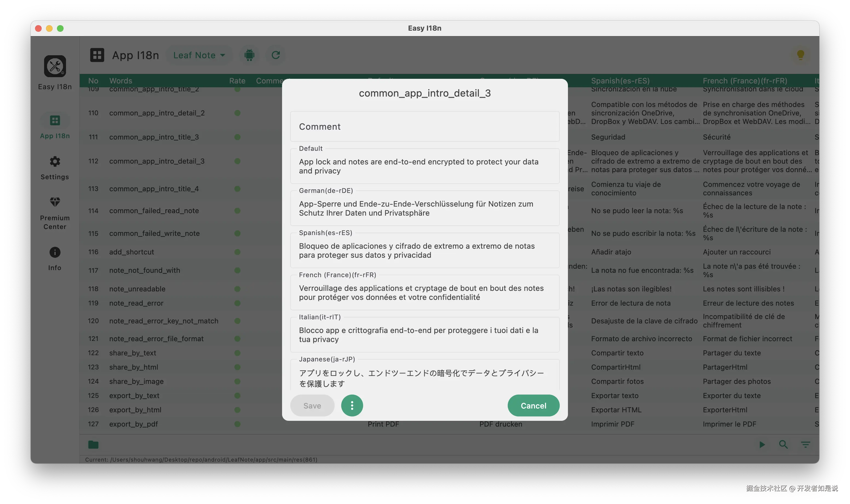Click the Android platform icon
The image size is (850, 504).
pos(249,55)
